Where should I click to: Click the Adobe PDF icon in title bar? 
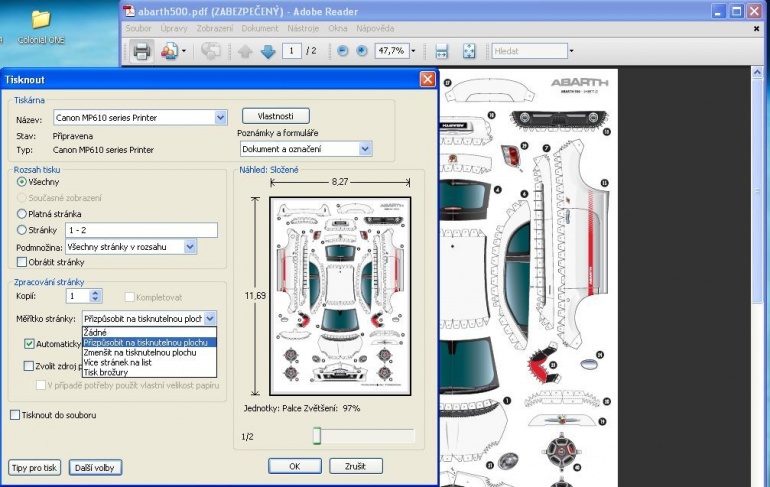click(x=129, y=11)
